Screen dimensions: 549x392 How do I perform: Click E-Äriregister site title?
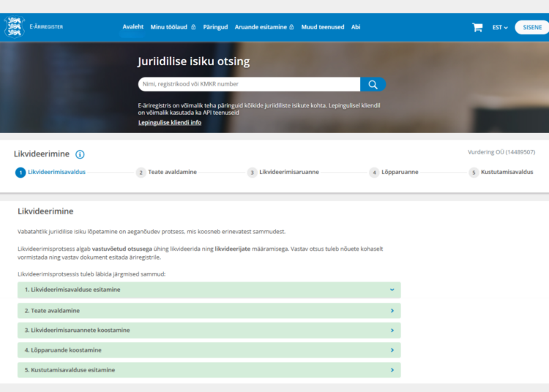(46, 26)
